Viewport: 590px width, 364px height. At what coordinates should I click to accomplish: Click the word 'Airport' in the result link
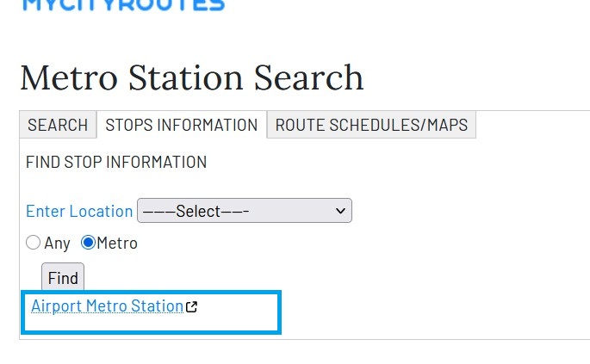56,306
